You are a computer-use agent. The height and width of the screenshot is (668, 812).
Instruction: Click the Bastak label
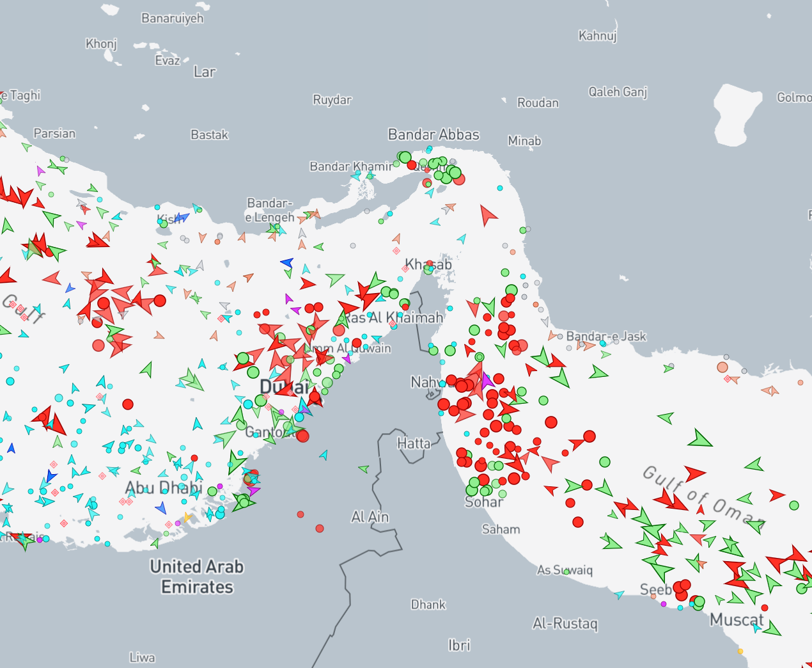[x=209, y=135]
